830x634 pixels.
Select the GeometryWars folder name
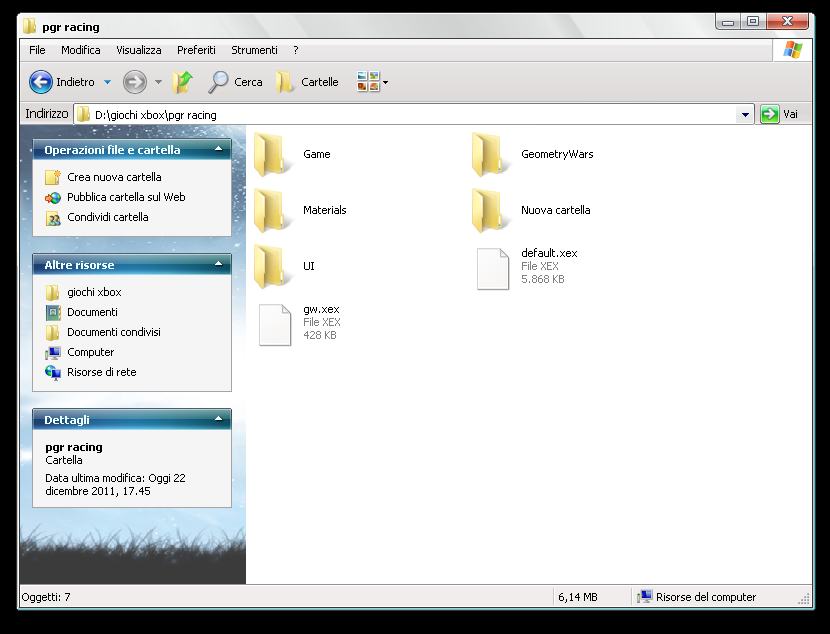pos(557,154)
